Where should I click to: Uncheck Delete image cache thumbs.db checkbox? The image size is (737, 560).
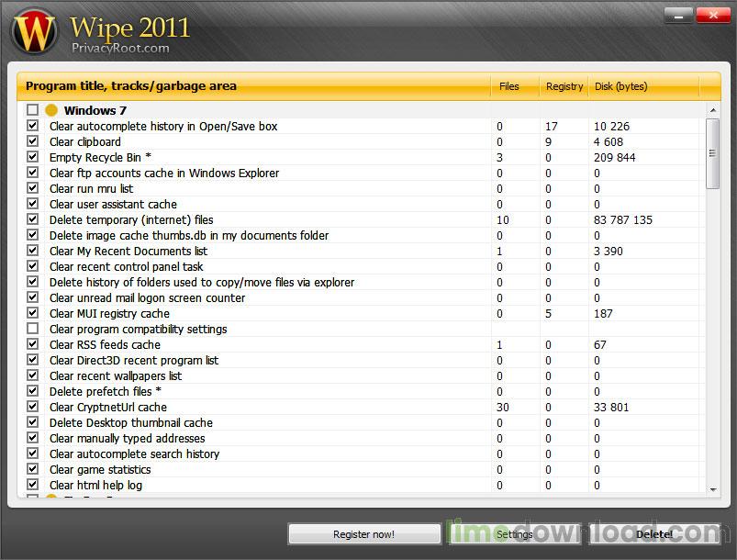tap(32, 235)
